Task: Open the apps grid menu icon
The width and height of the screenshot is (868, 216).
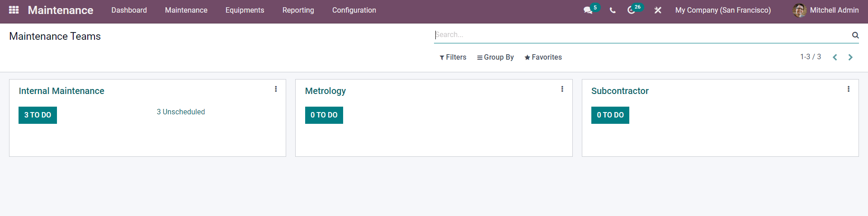Action: [14, 9]
